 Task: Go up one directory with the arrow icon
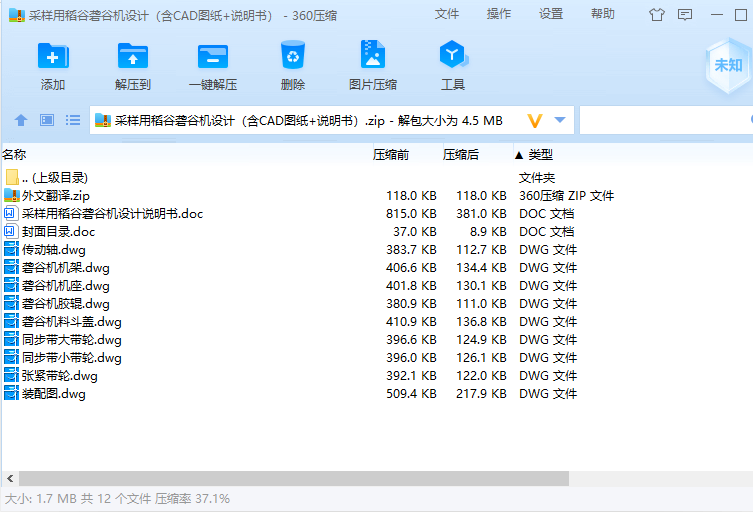pyautogui.click(x=21, y=120)
